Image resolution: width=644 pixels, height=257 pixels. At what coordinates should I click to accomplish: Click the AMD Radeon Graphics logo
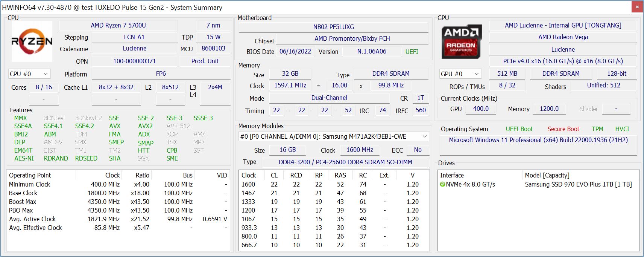[x=462, y=42]
